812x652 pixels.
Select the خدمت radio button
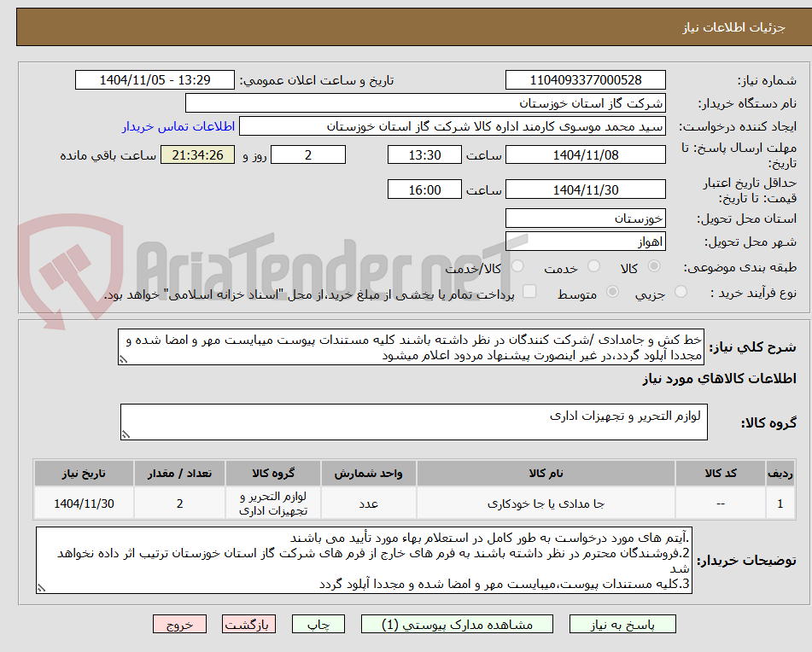[594, 266]
